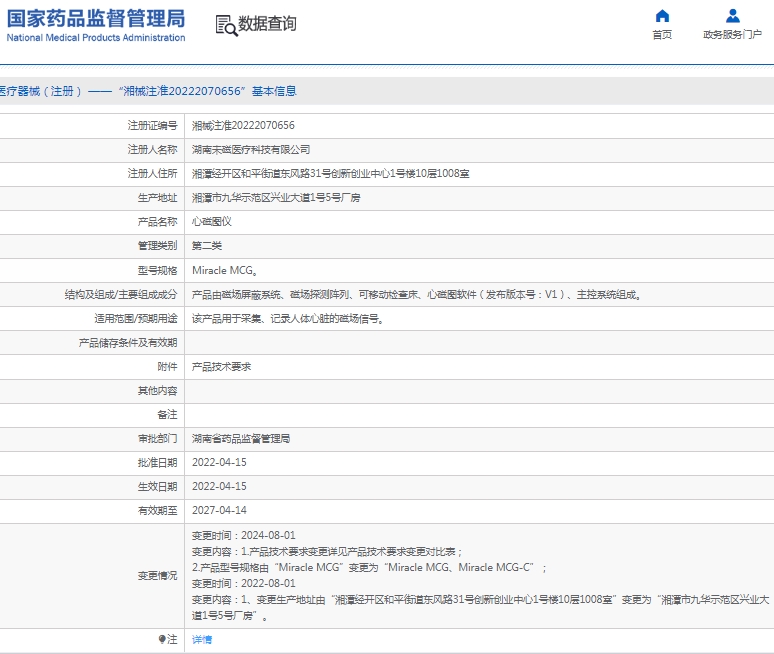Click the 湖南未磁医疗科技有限公司 value
This screenshot has width=774, height=654.
(251, 150)
